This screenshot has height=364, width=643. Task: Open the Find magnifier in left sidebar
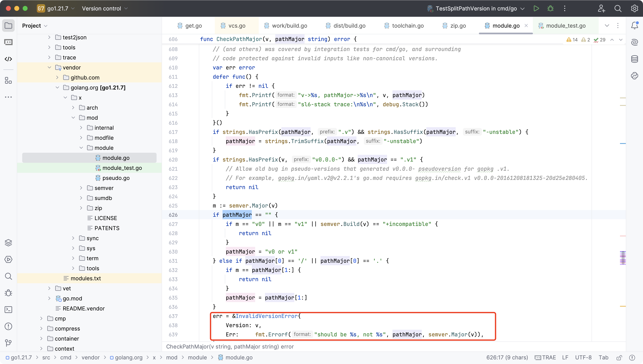pyautogui.click(x=8, y=276)
